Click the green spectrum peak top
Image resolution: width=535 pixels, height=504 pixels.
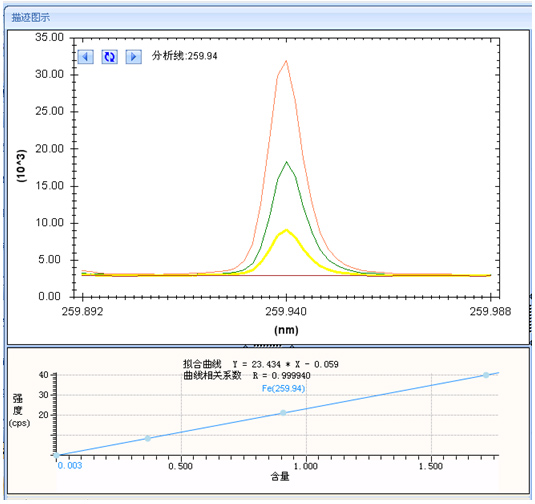[x=286, y=163]
